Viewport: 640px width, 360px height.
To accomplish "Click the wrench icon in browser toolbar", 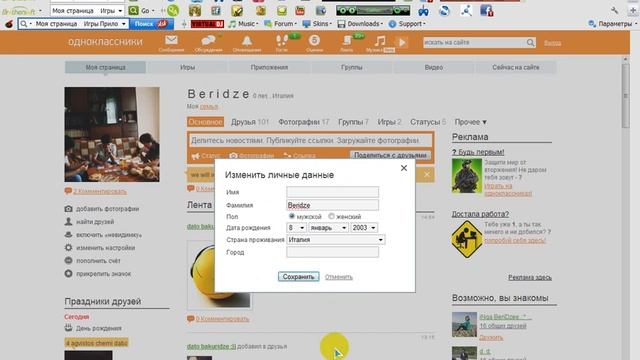I will (614, 11).
